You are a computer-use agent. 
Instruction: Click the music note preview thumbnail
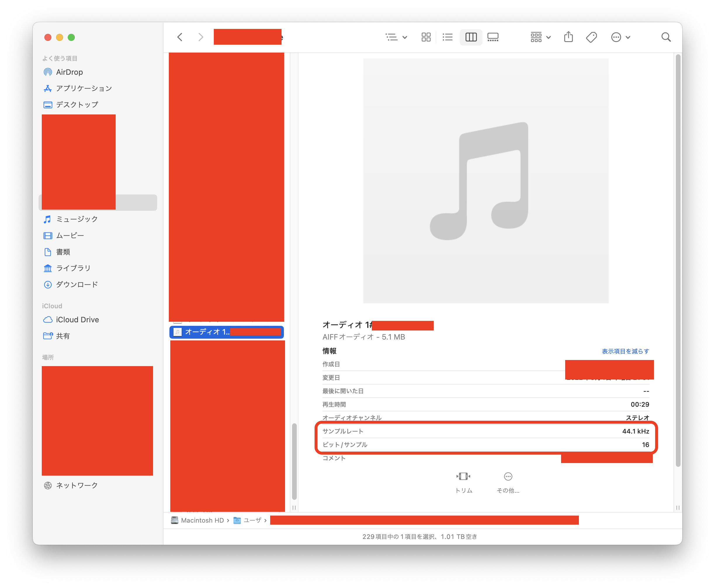(486, 180)
